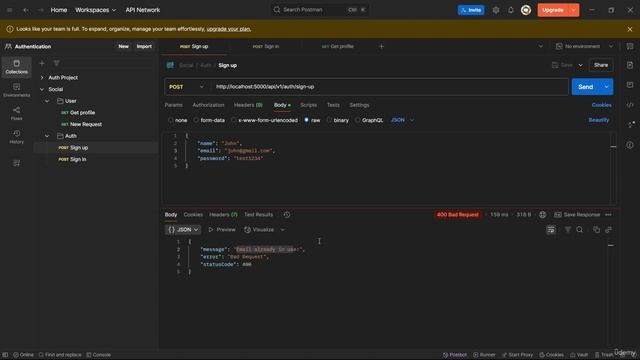Open the documentation icon in right sidebar

tap(630, 65)
